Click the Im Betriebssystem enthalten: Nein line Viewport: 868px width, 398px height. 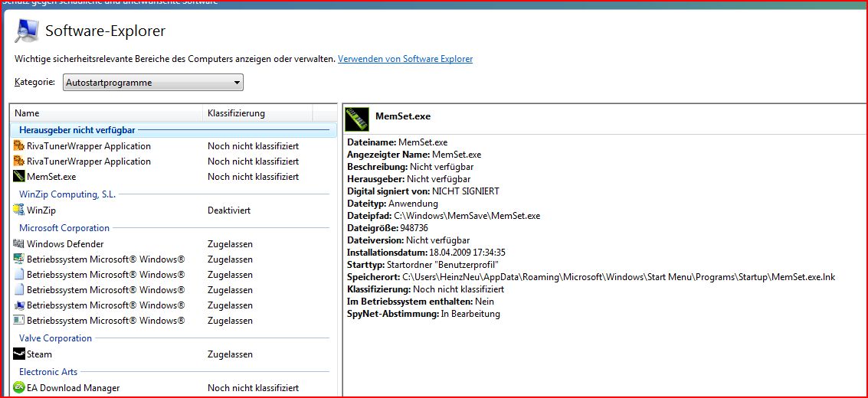pos(421,302)
